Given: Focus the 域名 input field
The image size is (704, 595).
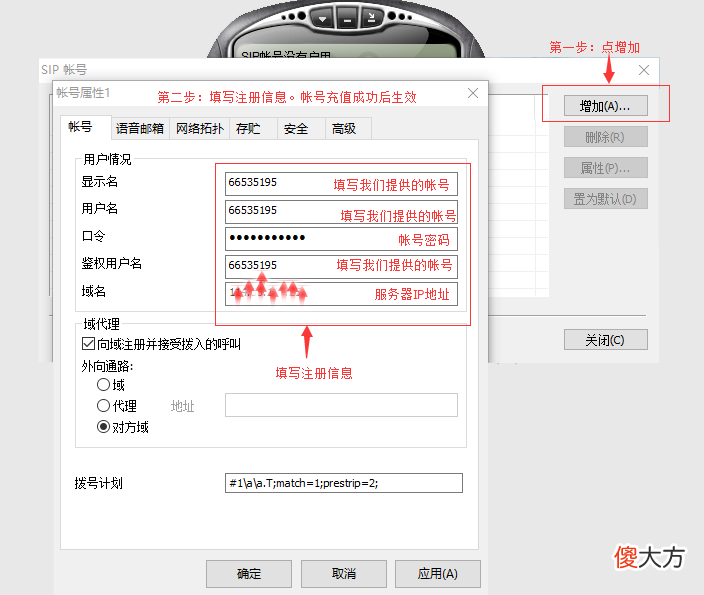Looking at the screenshot, I should click(341, 294).
